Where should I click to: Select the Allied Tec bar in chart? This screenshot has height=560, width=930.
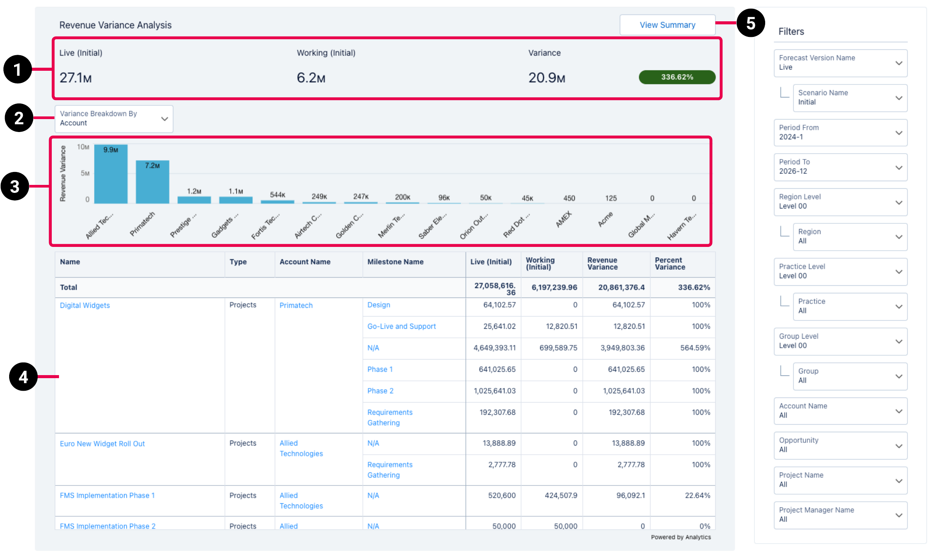[x=110, y=173]
